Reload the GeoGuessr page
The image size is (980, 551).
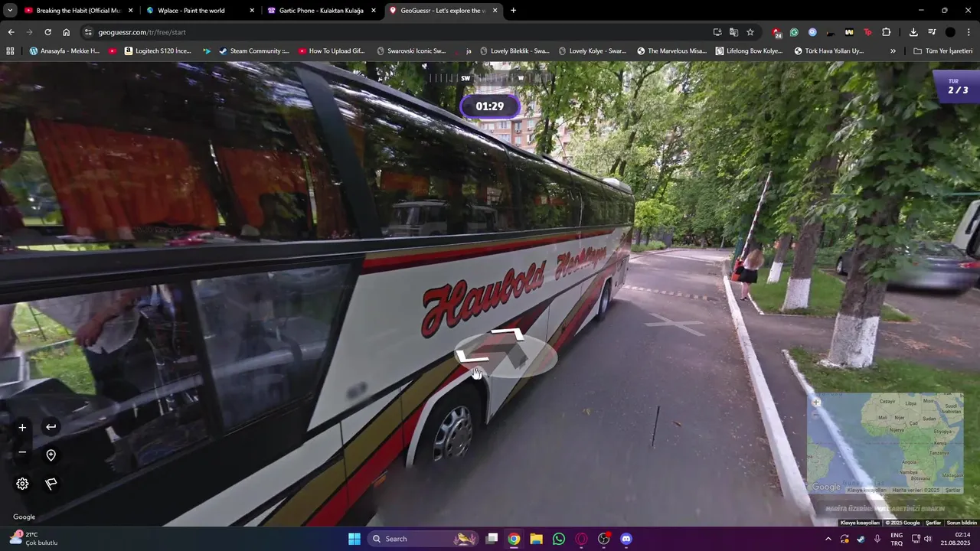pyautogui.click(x=47, y=32)
